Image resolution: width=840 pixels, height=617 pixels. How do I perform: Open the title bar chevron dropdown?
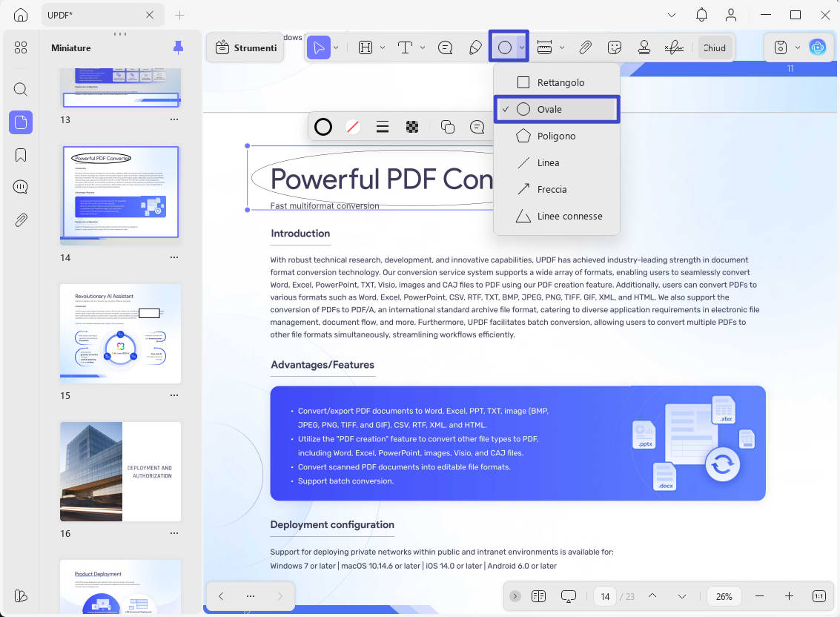tap(671, 15)
